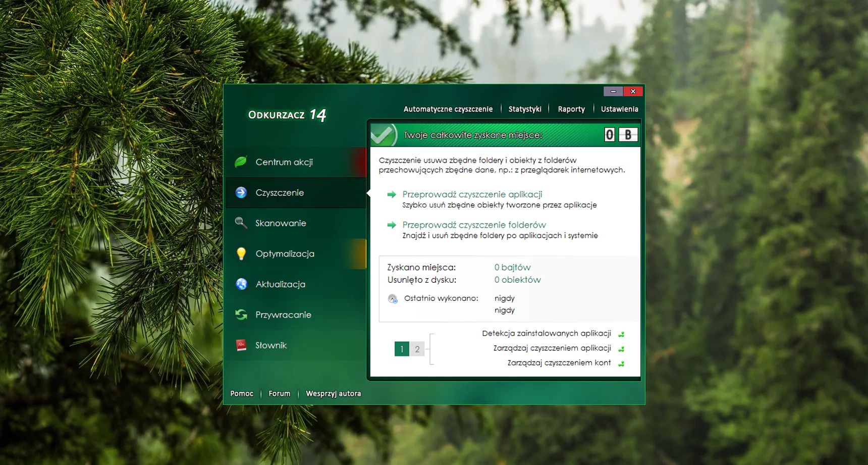This screenshot has width=868, height=465.
Task: Click the "Szybko usuń zbędne obiekty tworzone przez aplikacje" text
Action: pos(500,205)
